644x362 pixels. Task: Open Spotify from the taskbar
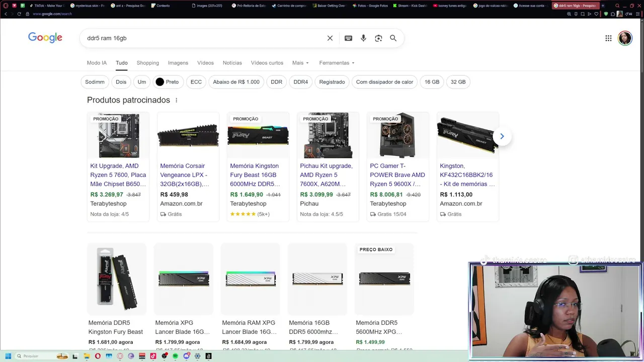[x=175, y=356]
